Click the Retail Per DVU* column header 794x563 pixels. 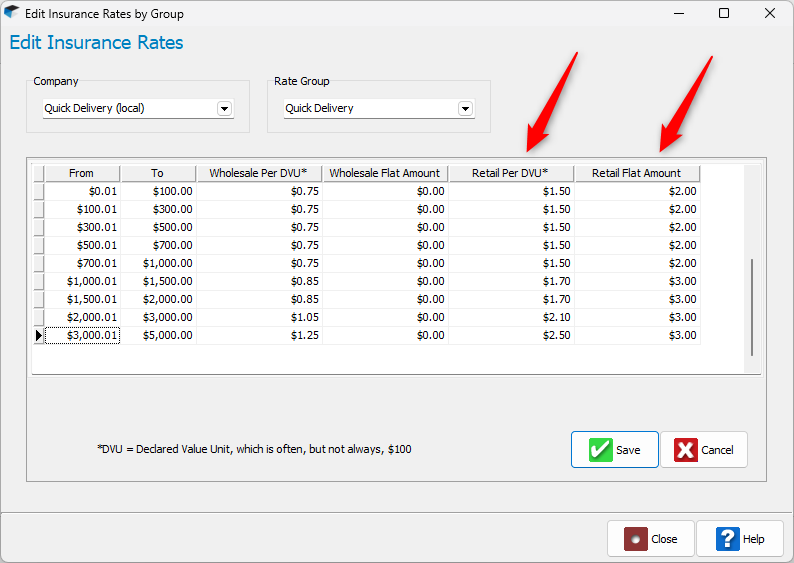511,173
